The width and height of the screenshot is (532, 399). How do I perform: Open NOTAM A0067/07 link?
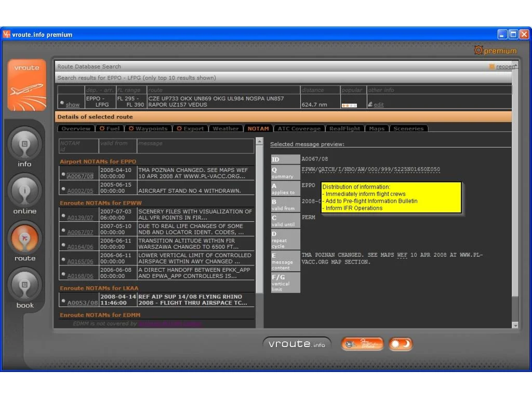pos(80,232)
